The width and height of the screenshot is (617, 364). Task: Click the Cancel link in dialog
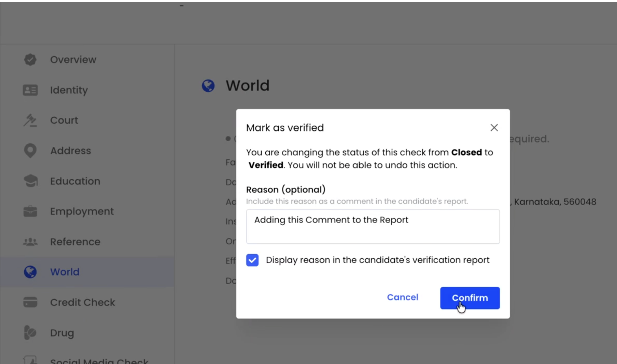point(402,297)
